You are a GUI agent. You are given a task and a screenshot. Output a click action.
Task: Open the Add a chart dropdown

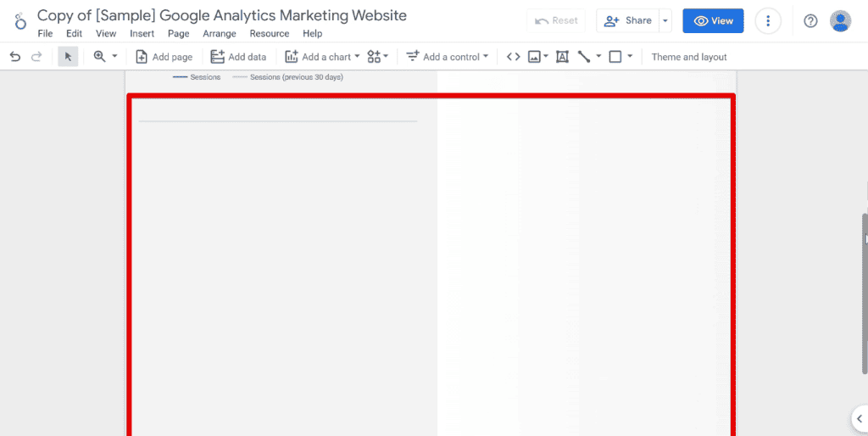pyautogui.click(x=322, y=57)
